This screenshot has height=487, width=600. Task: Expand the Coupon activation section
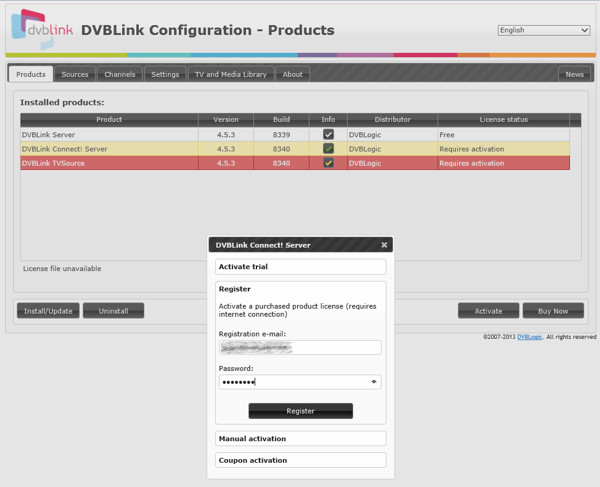click(300, 460)
